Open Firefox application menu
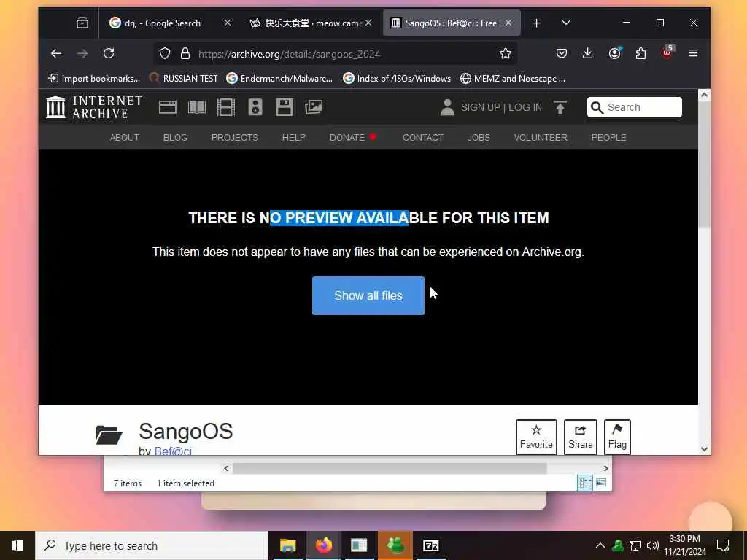Screen dimensions: 747x560 693,53
